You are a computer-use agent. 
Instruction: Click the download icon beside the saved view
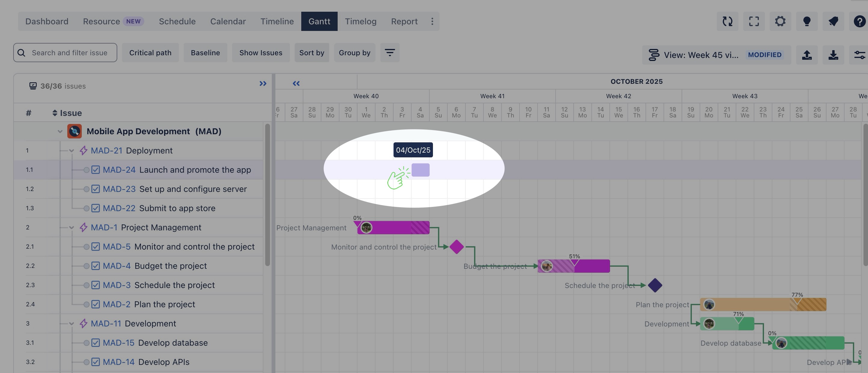[833, 55]
